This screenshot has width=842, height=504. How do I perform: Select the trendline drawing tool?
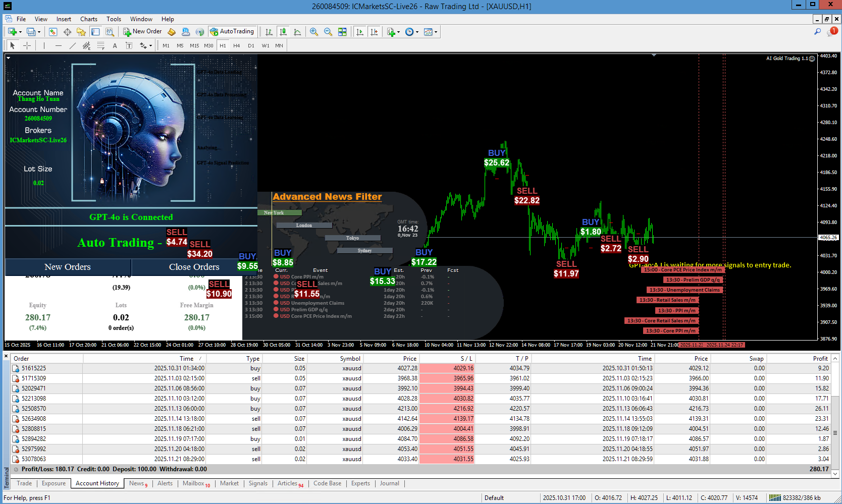pyautogui.click(x=73, y=45)
